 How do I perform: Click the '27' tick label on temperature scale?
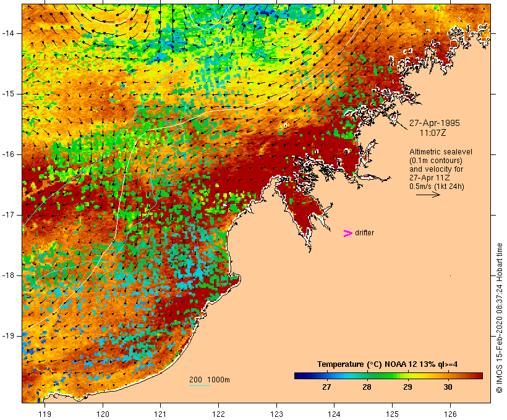326,387
